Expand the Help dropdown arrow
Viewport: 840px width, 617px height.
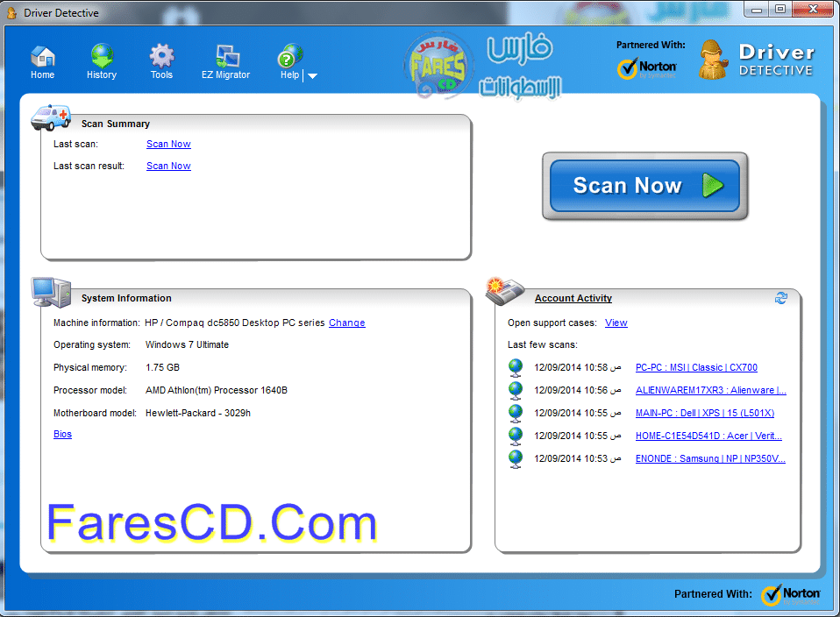313,76
